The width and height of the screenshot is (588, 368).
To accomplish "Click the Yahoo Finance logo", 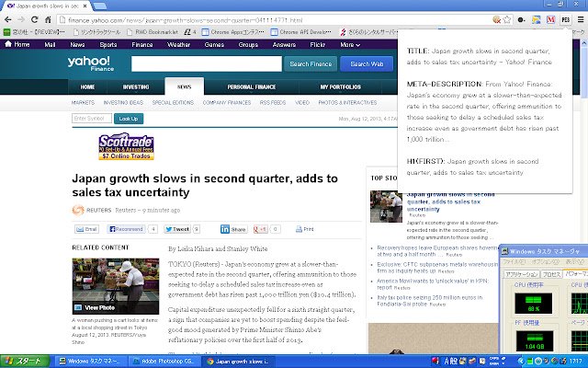I will [x=90, y=63].
